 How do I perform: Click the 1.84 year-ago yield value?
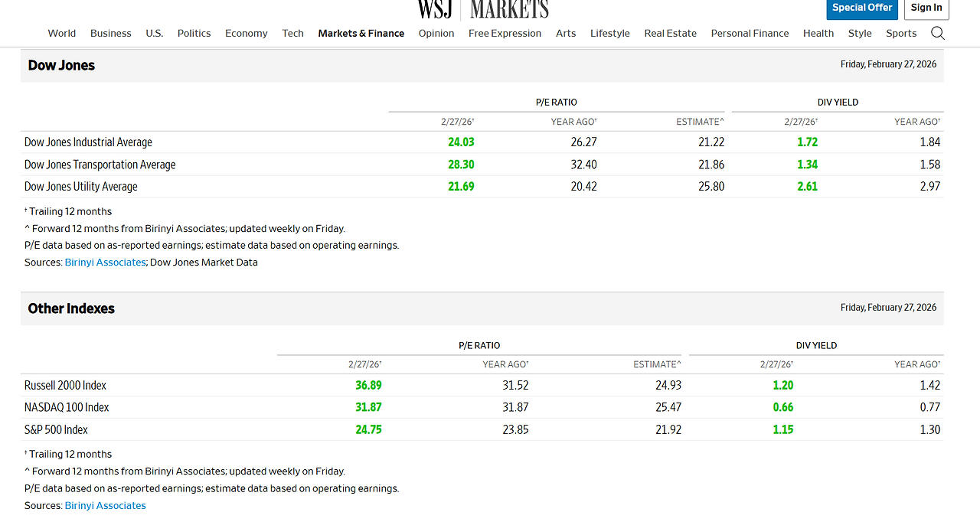930,142
